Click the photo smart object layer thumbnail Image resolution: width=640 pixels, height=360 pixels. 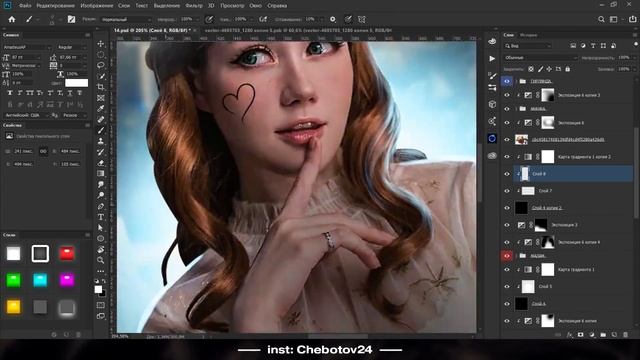pos(521,140)
